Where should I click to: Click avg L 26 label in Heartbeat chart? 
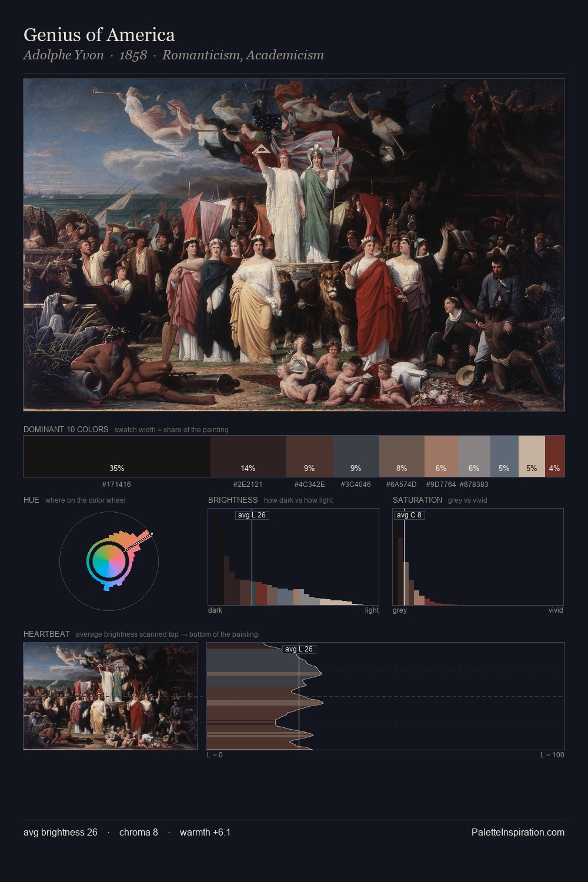[x=299, y=649]
